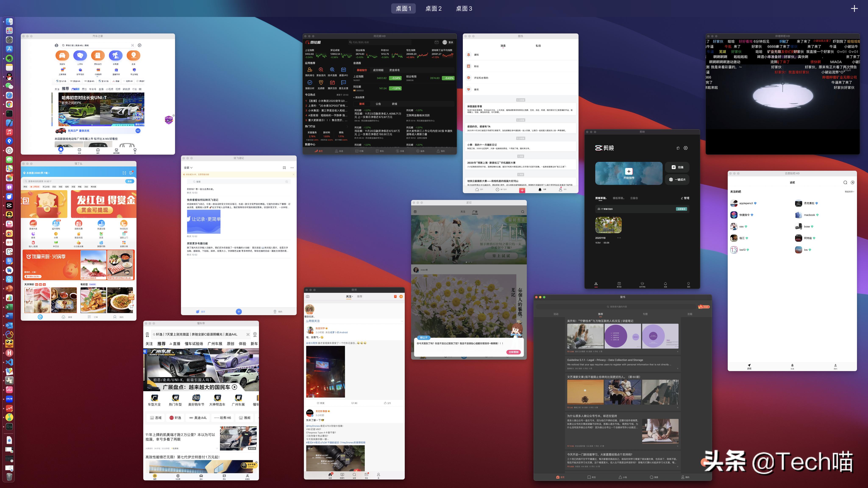
Task: Expand the 特别关注 section chevron in 微博
Action: 402,321
